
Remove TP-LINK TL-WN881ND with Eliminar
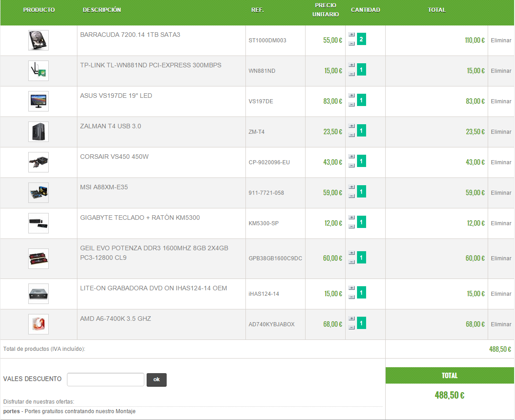click(x=501, y=71)
